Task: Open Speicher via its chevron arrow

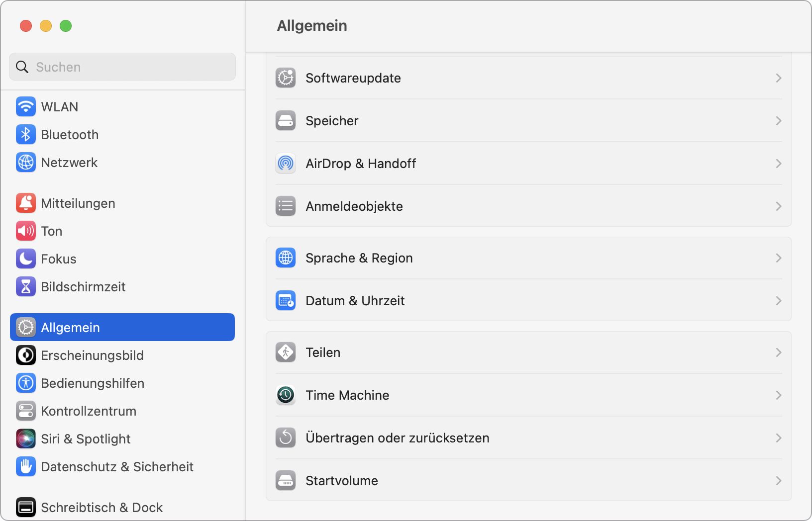Action: 778,120
